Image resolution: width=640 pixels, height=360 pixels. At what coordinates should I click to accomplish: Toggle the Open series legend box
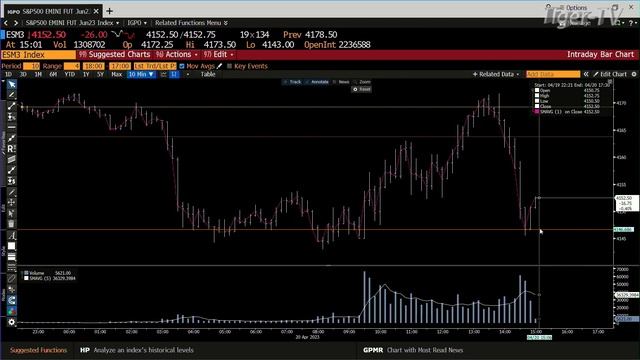537,90
